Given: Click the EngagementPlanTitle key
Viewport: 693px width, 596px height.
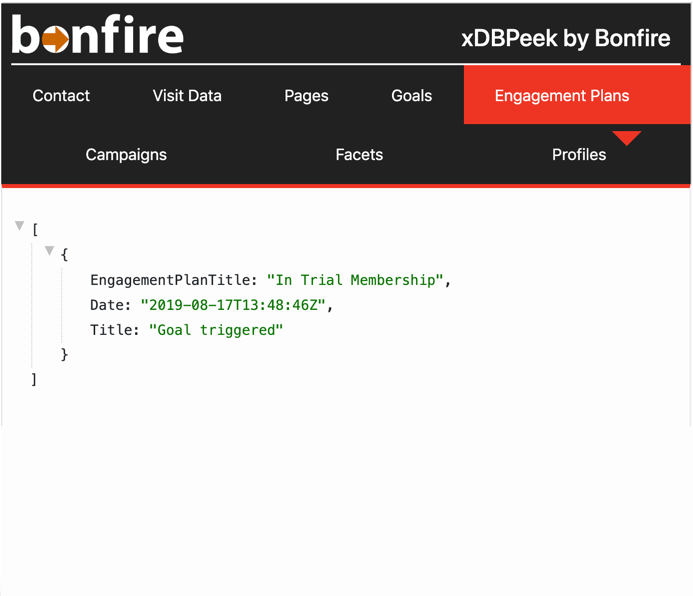Looking at the screenshot, I should (174, 280).
